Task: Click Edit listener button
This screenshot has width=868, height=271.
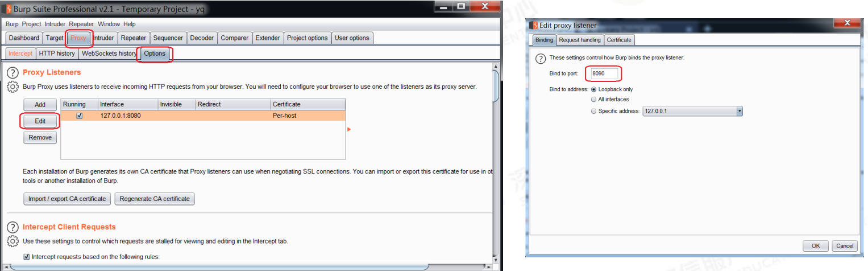Action: [40, 121]
